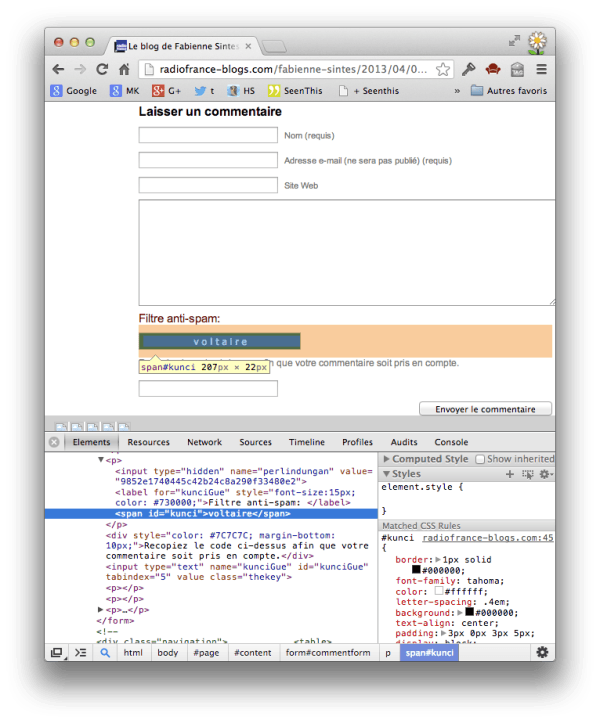The image size is (600, 723).
Task: Show the console drawer icon
Action: (81, 652)
